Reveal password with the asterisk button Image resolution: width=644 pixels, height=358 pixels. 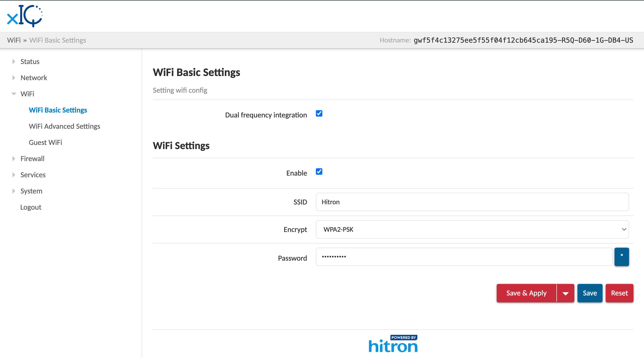coord(621,256)
